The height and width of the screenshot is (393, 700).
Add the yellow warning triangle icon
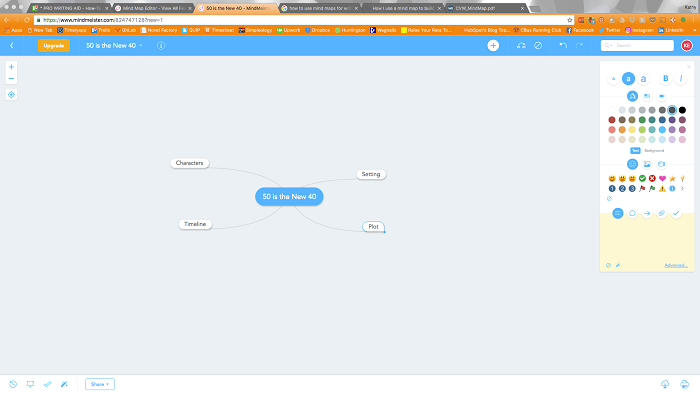[662, 189]
